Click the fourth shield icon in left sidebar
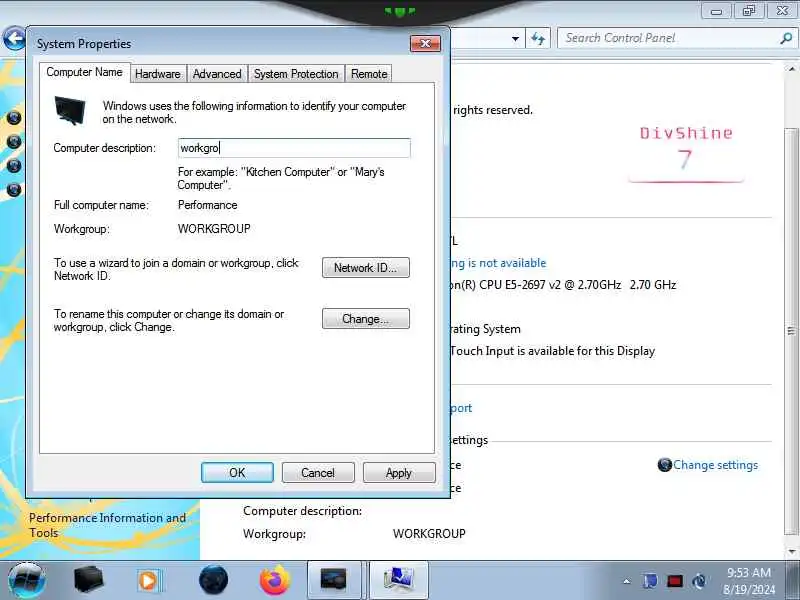 point(14,190)
